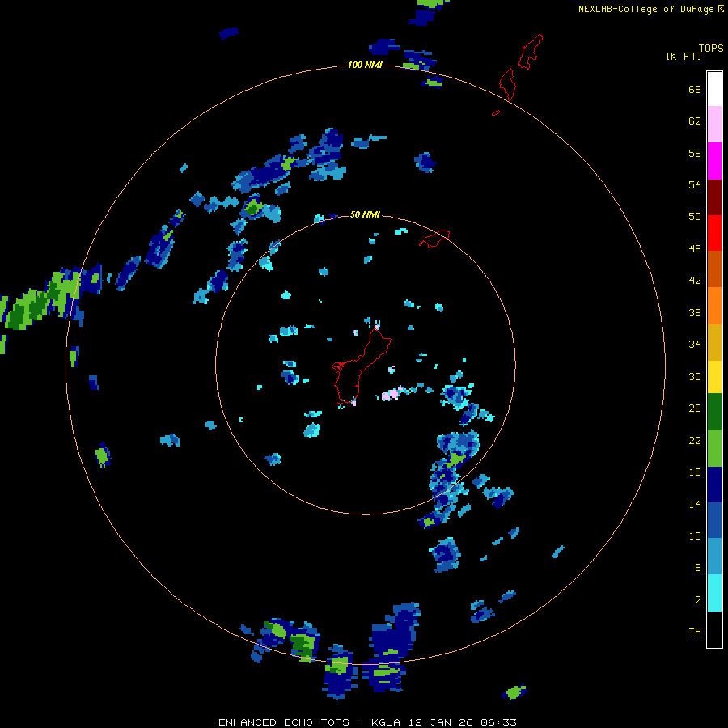The height and width of the screenshot is (728, 728).
Task: Click the TOPS legend title
Action: coord(711,48)
